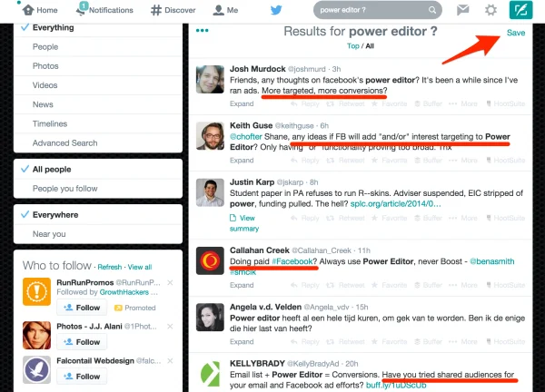Open KELLYBRADY's profile avatar
The width and height of the screenshot is (545, 392).
(210, 374)
